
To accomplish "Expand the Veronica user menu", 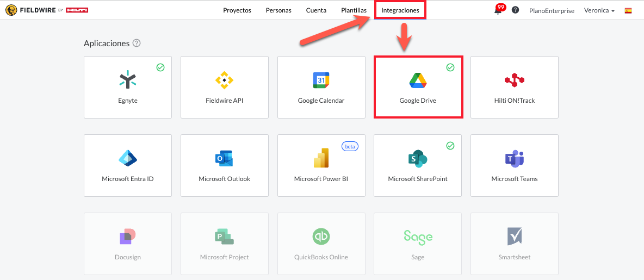I will [x=599, y=11].
